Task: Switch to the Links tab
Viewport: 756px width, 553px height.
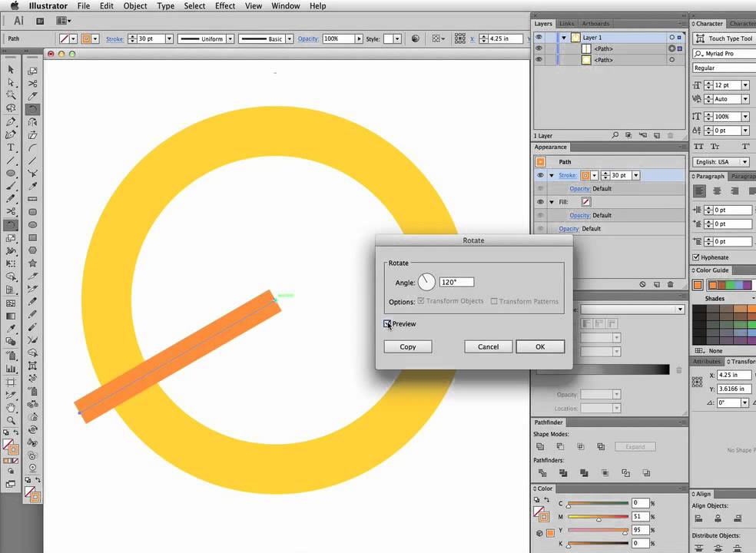Action: 567,24
